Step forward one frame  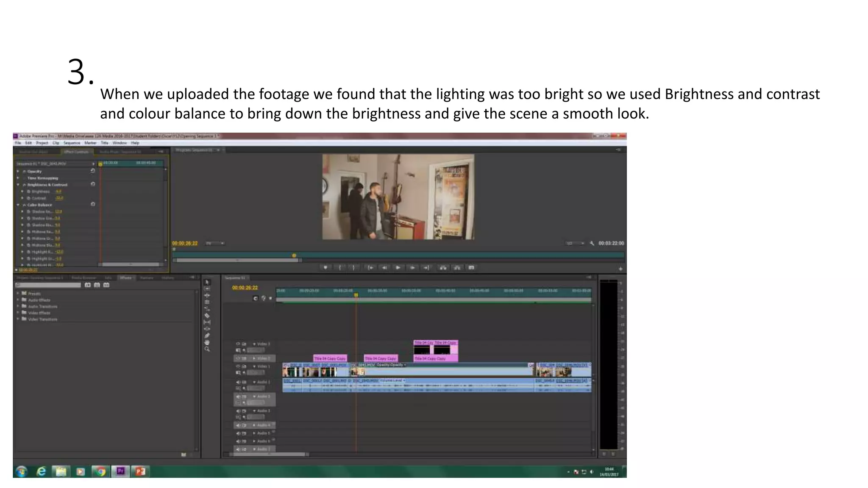click(412, 268)
